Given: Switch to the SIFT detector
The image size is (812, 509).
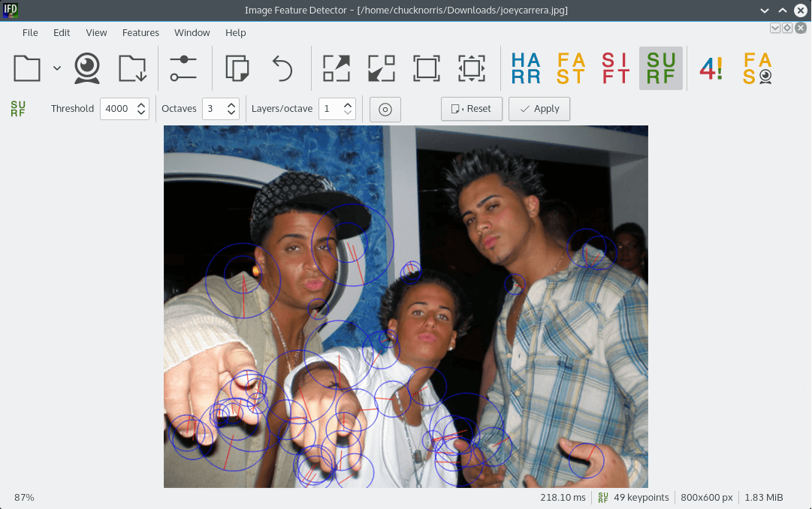Looking at the screenshot, I should click(x=615, y=68).
